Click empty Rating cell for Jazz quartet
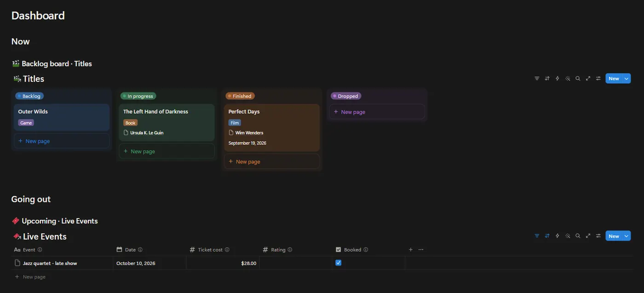Viewport: 644px width, 293px height. point(296,263)
